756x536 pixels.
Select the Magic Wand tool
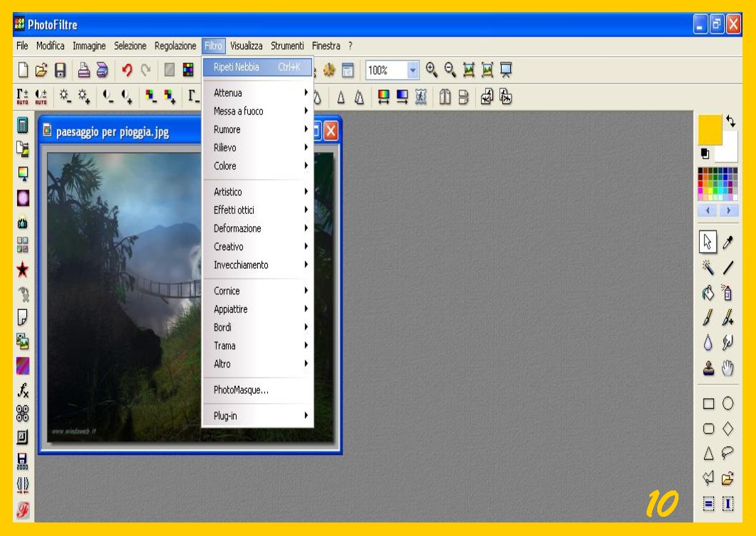(708, 267)
